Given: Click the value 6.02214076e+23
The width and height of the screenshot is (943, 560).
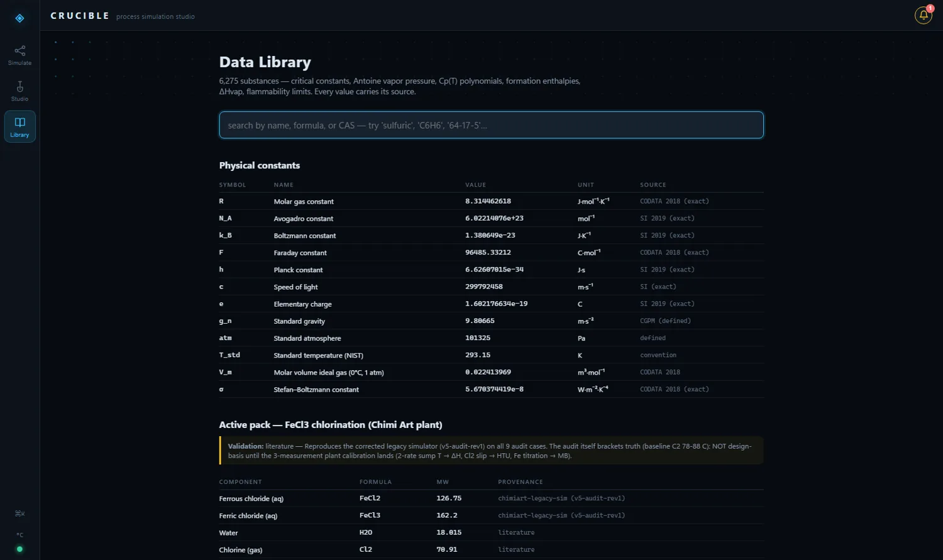Looking at the screenshot, I should pos(494,218).
